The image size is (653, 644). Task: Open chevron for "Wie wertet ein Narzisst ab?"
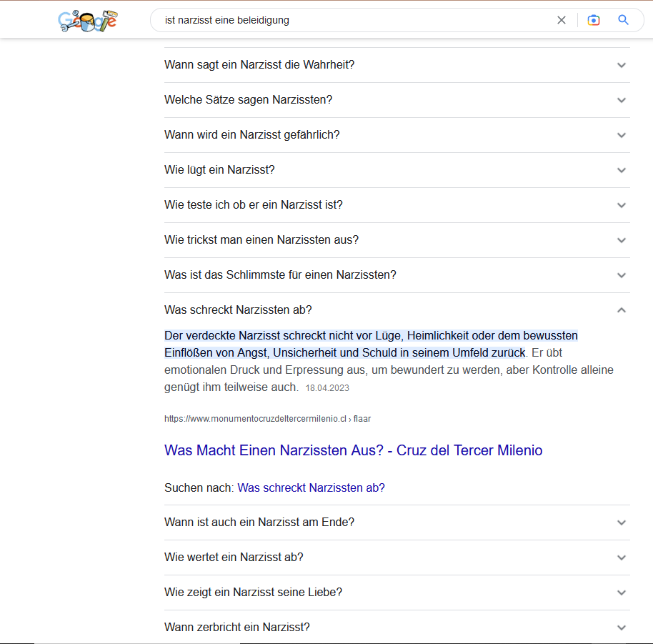[621, 558]
